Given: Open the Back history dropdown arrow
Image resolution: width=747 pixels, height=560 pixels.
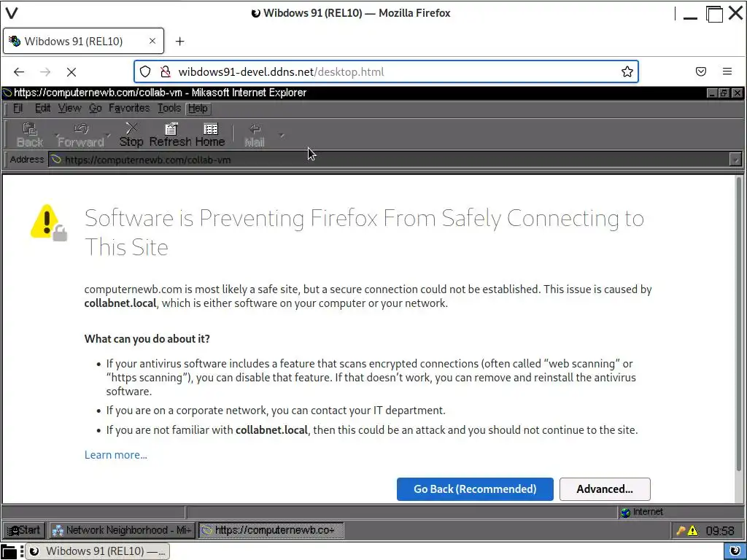Looking at the screenshot, I should 57,136.
